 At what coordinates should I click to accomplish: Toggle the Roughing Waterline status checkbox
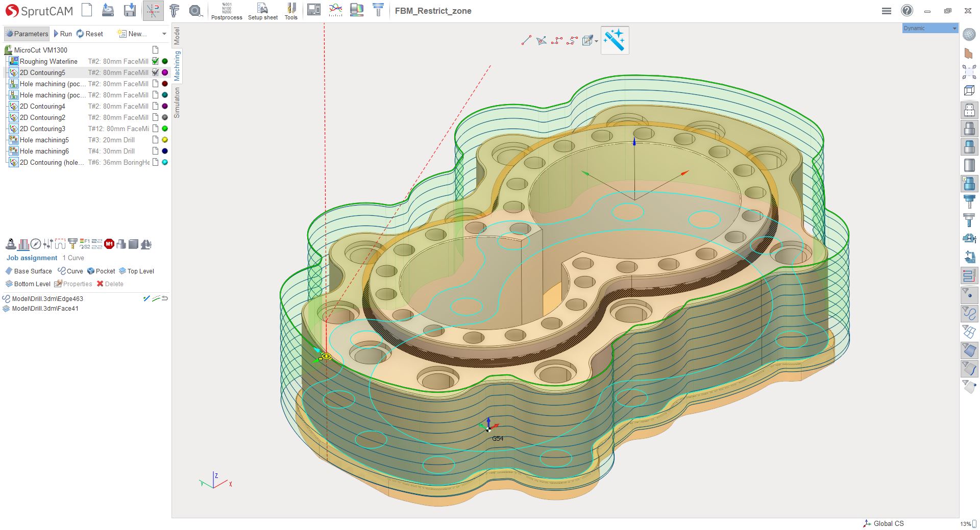[x=156, y=61]
